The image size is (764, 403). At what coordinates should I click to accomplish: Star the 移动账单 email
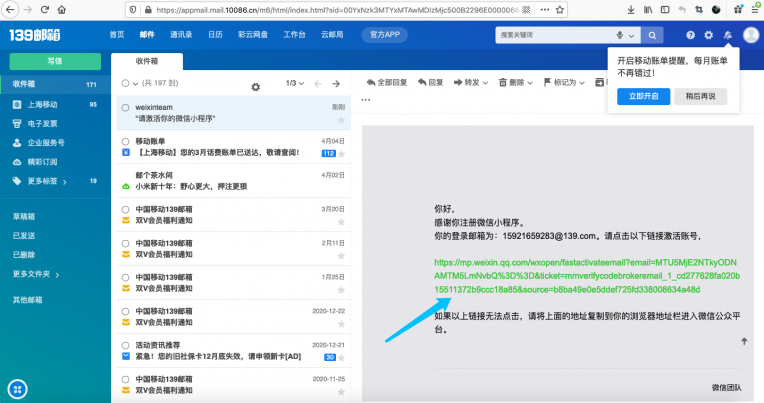pos(342,154)
